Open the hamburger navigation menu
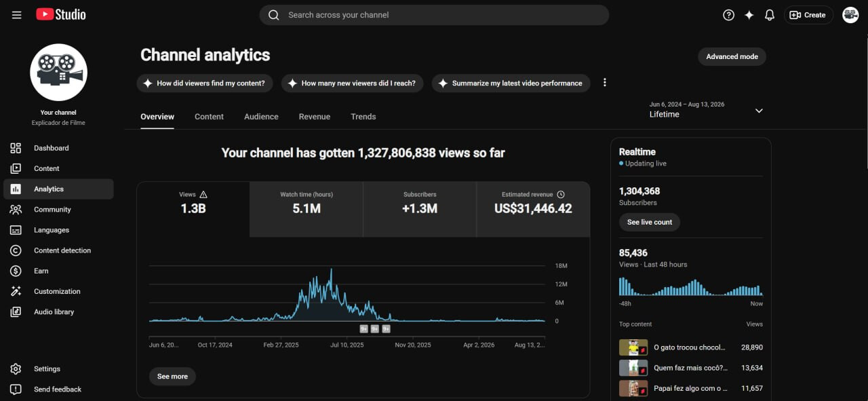The width and height of the screenshot is (868, 401). 17,15
